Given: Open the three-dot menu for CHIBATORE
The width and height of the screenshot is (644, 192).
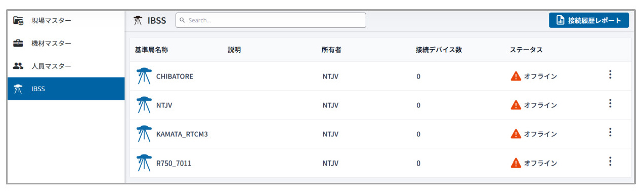Looking at the screenshot, I should point(610,75).
